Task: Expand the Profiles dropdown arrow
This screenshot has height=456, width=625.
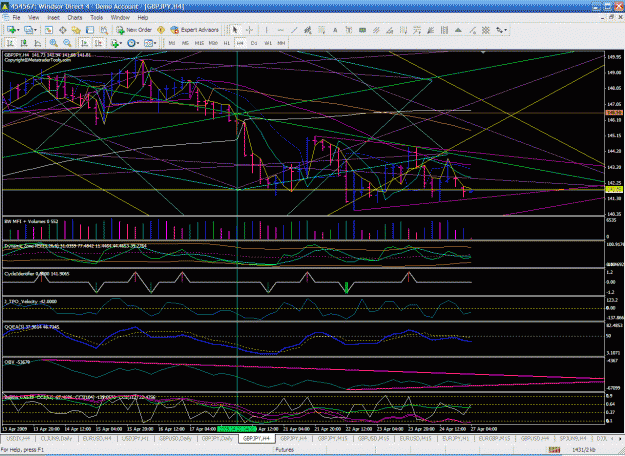Action: (35, 30)
